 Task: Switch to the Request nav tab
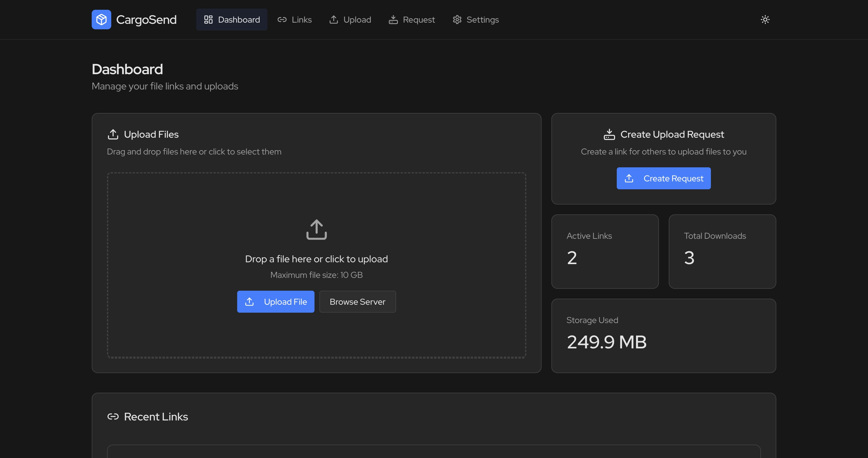coord(412,20)
